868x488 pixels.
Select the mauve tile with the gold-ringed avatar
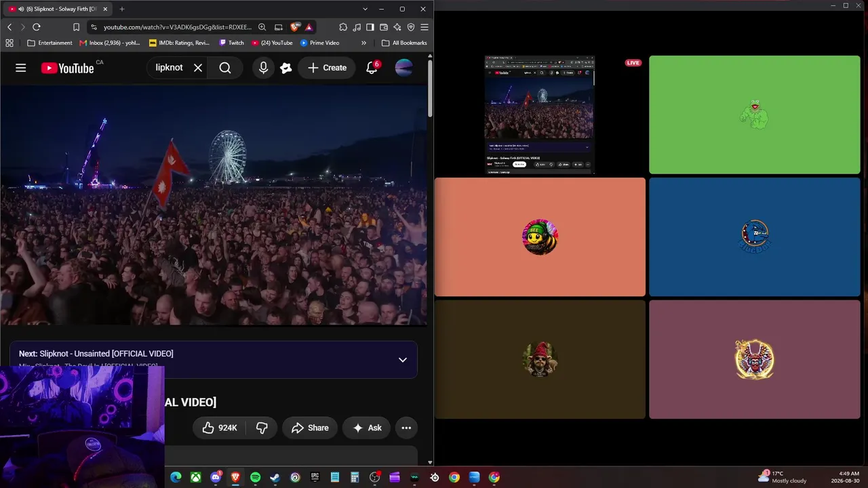click(x=754, y=359)
